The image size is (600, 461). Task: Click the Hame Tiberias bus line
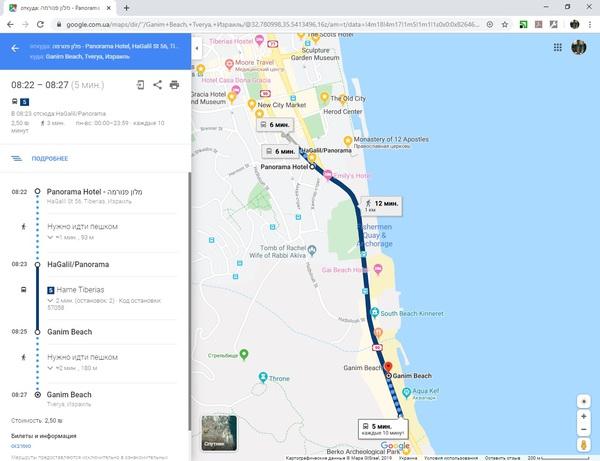coord(80,290)
